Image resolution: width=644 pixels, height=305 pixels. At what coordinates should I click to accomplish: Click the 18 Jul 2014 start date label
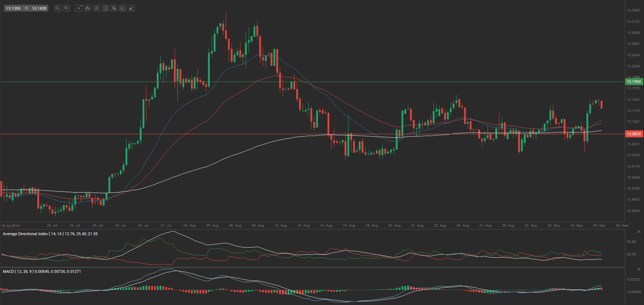(x=10, y=226)
